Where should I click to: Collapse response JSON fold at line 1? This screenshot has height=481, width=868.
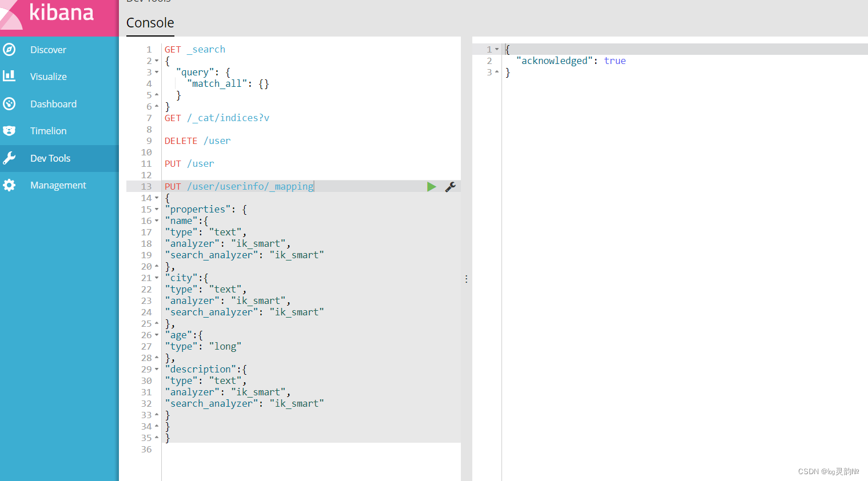[x=497, y=50]
